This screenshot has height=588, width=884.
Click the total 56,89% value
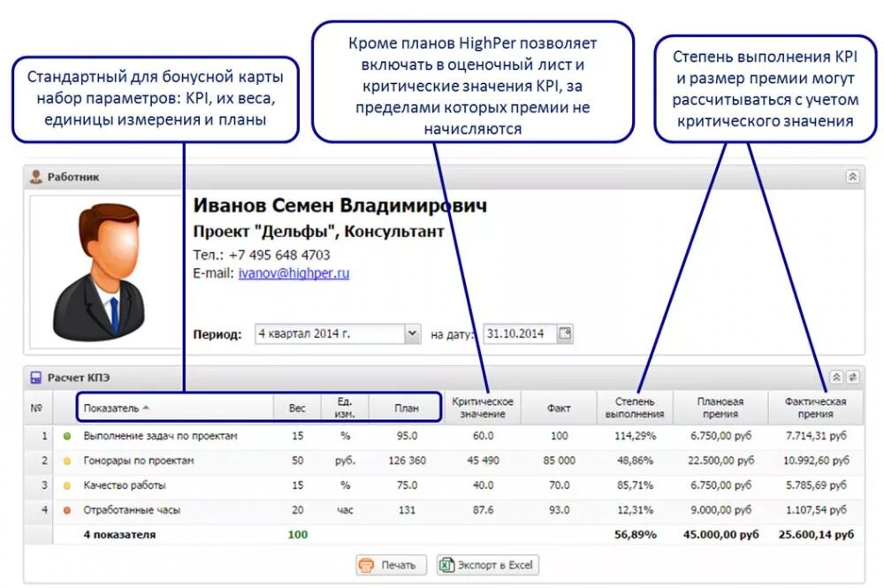click(636, 534)
